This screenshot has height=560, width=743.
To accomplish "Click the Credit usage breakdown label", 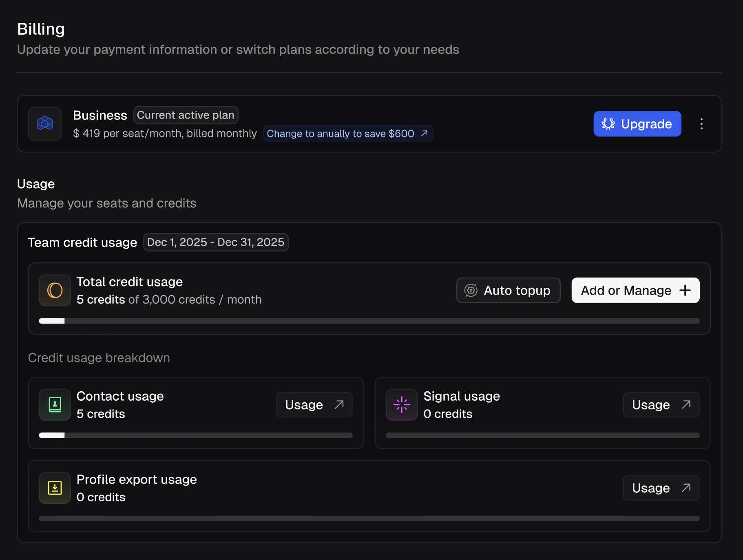I will coord(99,357).
